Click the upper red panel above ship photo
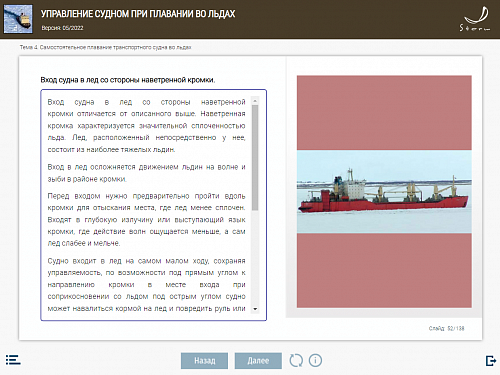The image size is (500, 375). [x=384, y=113]
